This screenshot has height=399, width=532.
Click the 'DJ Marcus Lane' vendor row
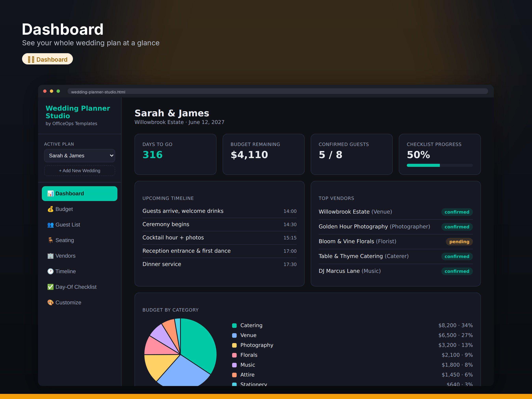(x=396, y=271)
